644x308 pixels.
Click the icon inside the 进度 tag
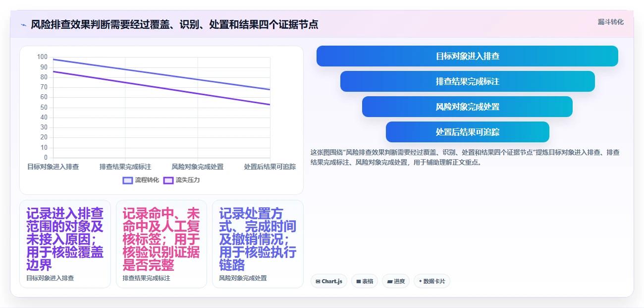click(x=389, y=281)
